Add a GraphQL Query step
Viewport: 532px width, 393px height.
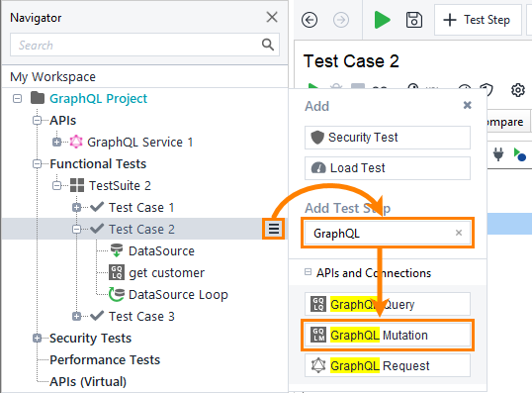click(x=388, y=304)
